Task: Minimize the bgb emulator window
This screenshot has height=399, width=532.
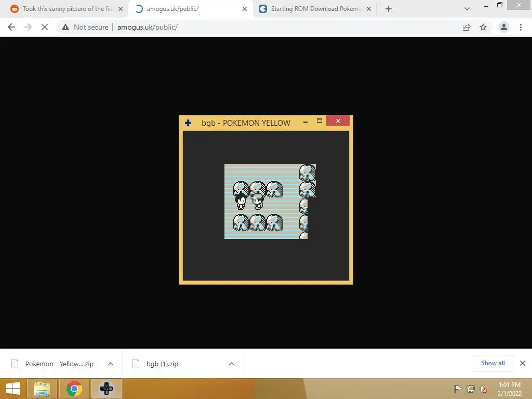Action: 305,121
